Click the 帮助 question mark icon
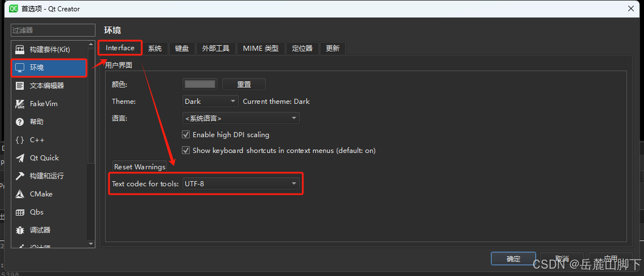 click(x=20, y=122)
